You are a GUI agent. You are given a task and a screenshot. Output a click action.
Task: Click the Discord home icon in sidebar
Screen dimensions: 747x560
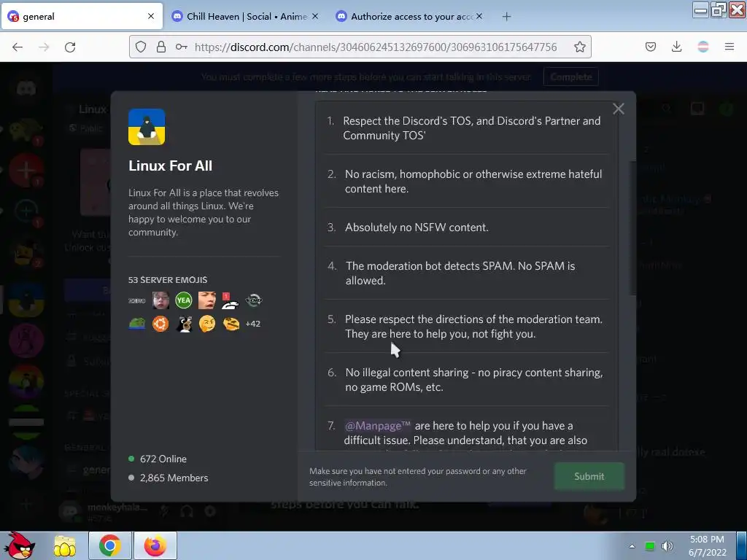pos(26,88)
